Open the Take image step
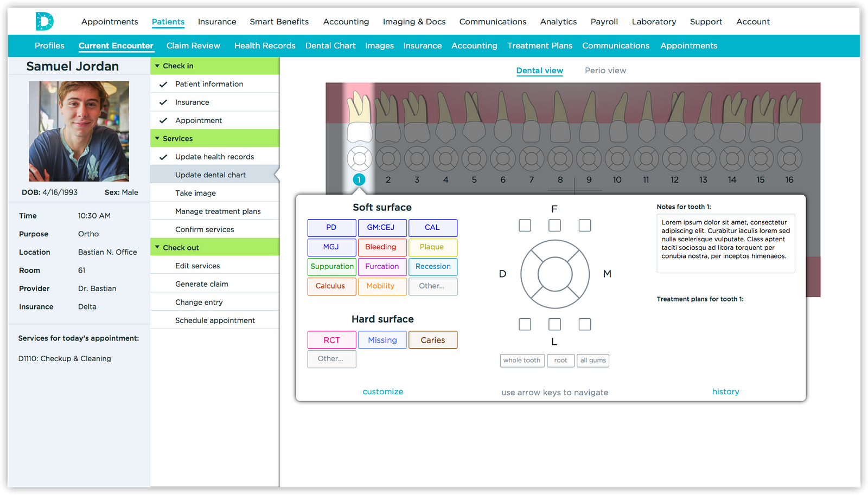The image size is (868, 495). 215,193
